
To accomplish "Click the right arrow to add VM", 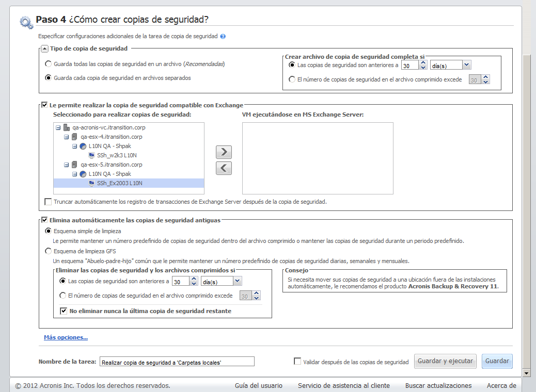I will 224,152.
